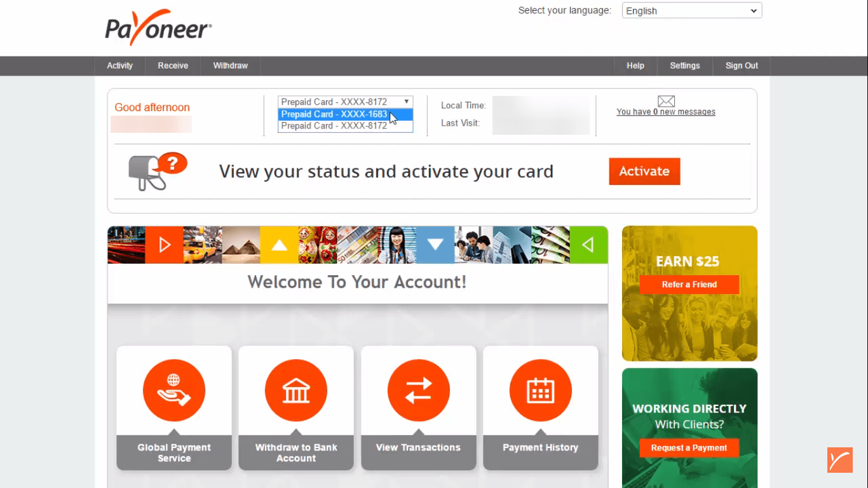Viewport: 868px width, 488px height.
Task: Click the Global Payment Service label
Action: pos(174,452)
